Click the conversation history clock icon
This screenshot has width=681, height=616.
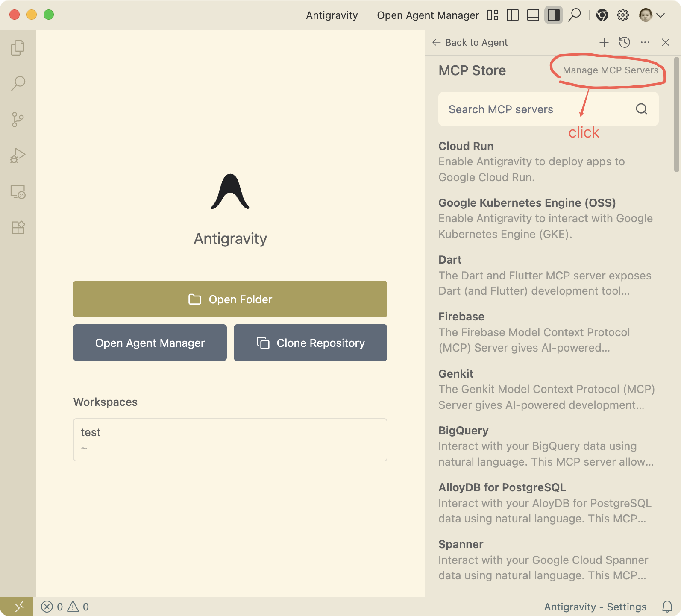coord(624,42)
